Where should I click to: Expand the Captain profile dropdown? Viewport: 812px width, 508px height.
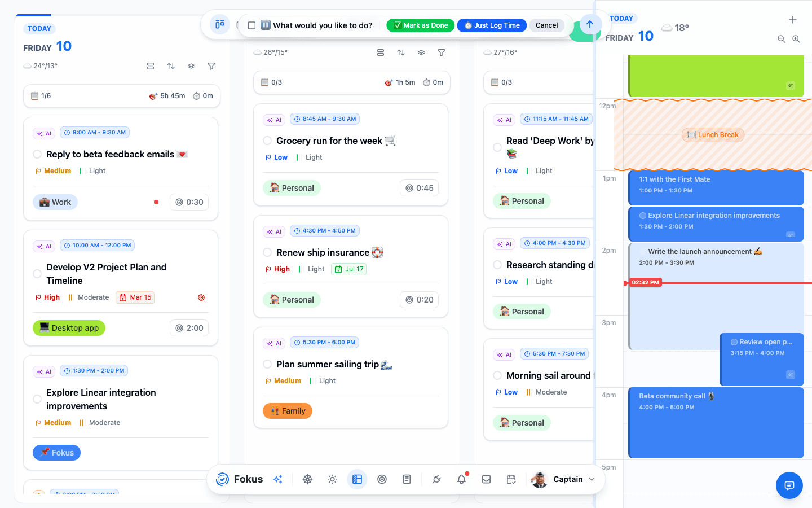point(592,479)
